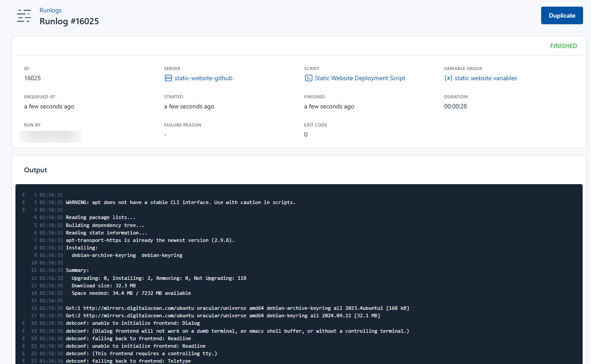Viewport: 591px width, 364px height.
Task: Click the E indicator on line 23
Action: (x=23, y=360)
